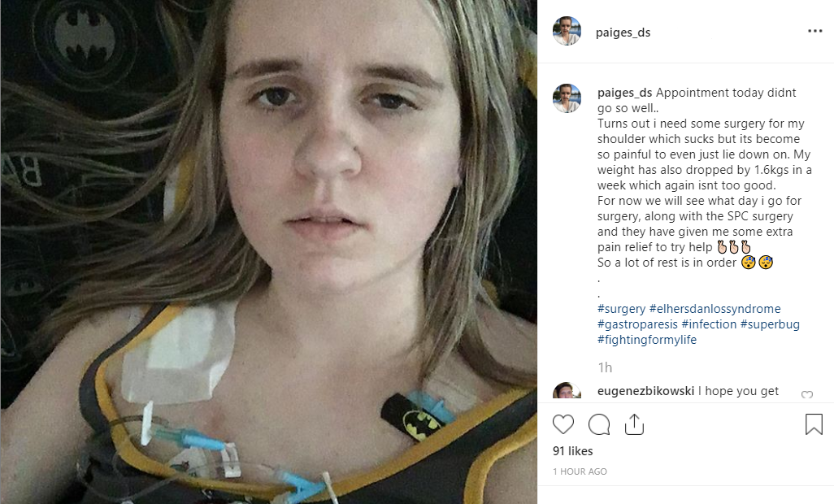Like the post with the heart icon
The image size is (834, 504).
[563, 424]
